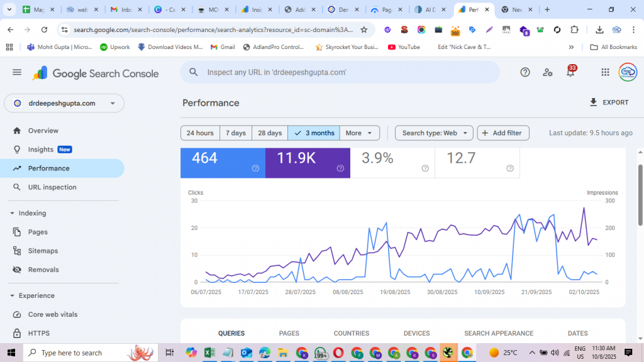
Task: Click the Export button
Action: click(608, 102)
